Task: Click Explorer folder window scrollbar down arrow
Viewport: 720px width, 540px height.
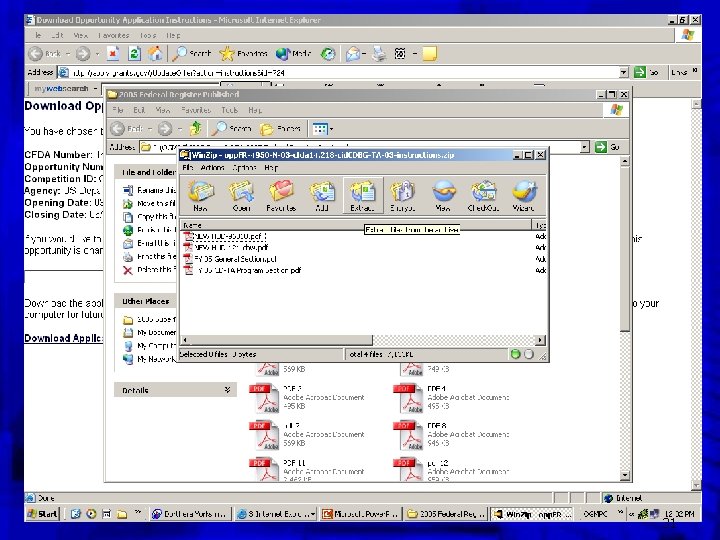Action: point(624,475)
